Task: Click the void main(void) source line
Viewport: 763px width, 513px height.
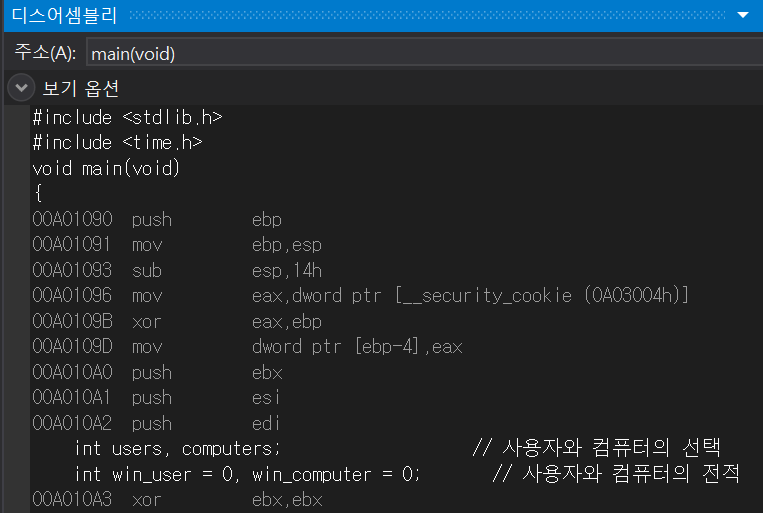Action: (x=106, y=168)
